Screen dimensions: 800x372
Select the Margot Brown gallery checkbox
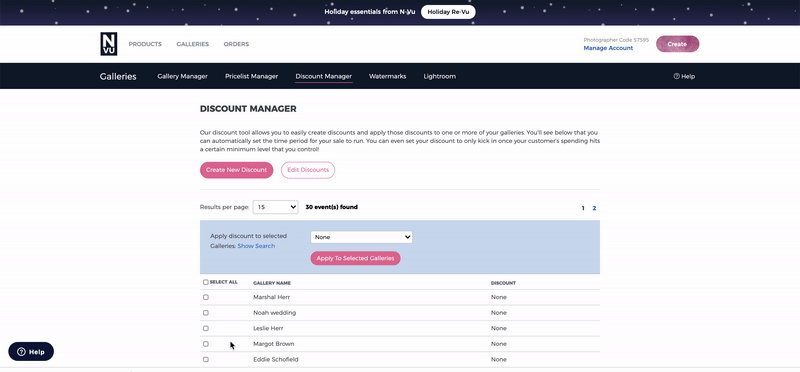point(206,344)
